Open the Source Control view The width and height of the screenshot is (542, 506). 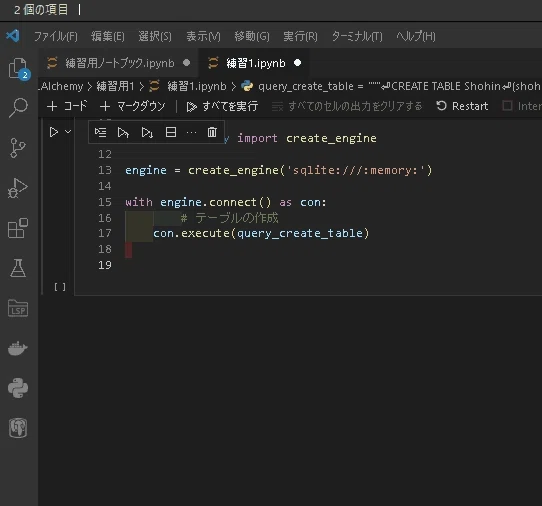tap(18, 148)
